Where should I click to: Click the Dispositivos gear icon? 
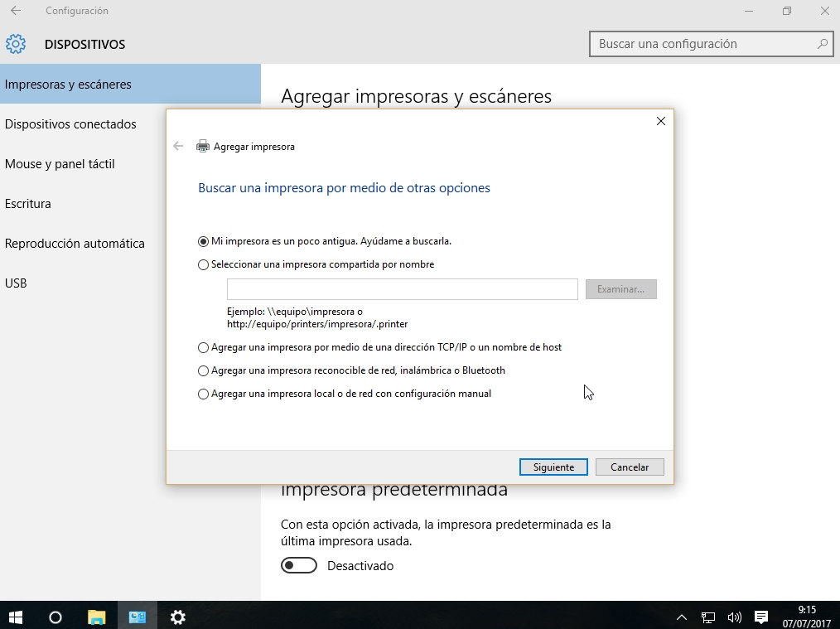16,44
